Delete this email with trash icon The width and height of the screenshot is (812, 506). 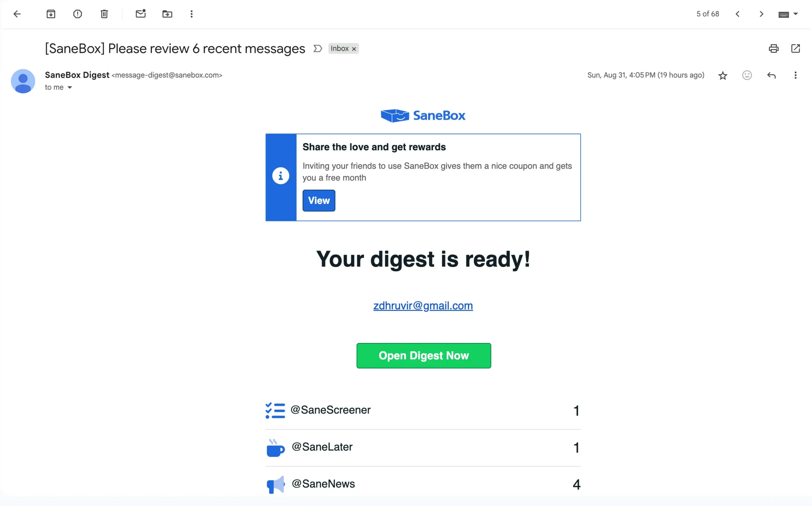(x=104, y=14)
